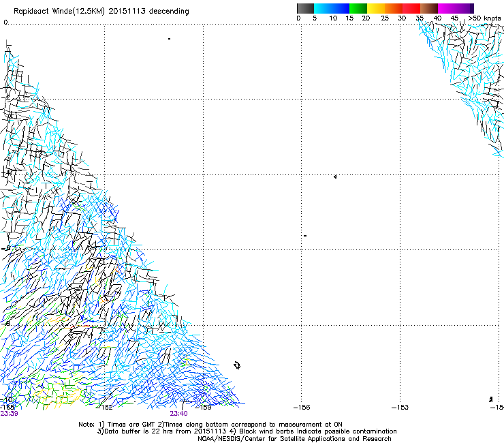Click the 'Rapidsact Winds(12.5KM) 20151113 descending' title
Viewport: 504px width, 443px height.
coord(101,12)
